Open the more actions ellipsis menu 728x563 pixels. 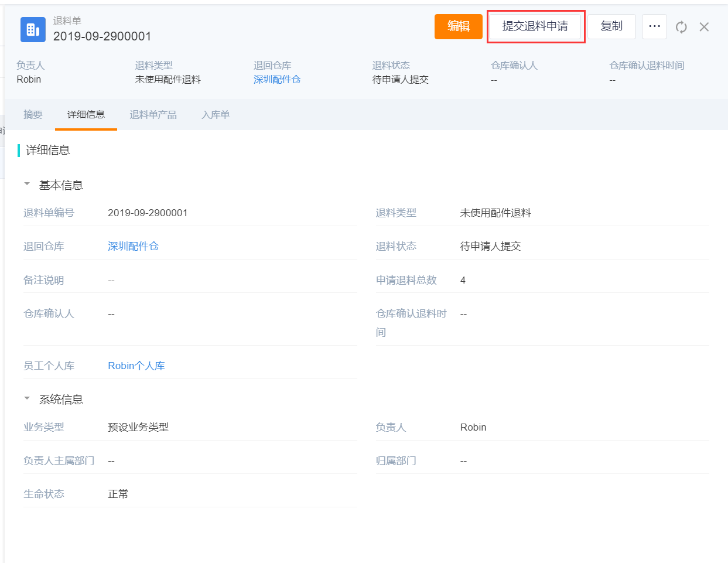tap(654, 26)
